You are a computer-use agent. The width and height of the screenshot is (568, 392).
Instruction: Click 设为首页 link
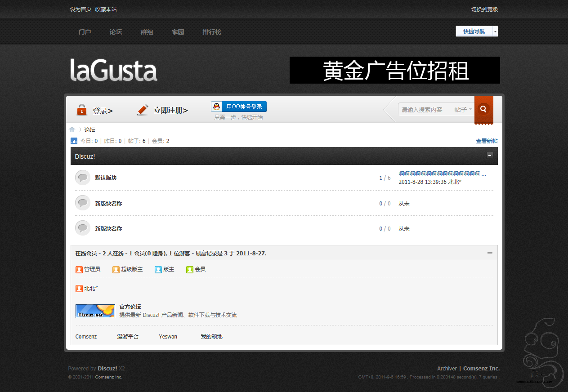click(81, 9)
